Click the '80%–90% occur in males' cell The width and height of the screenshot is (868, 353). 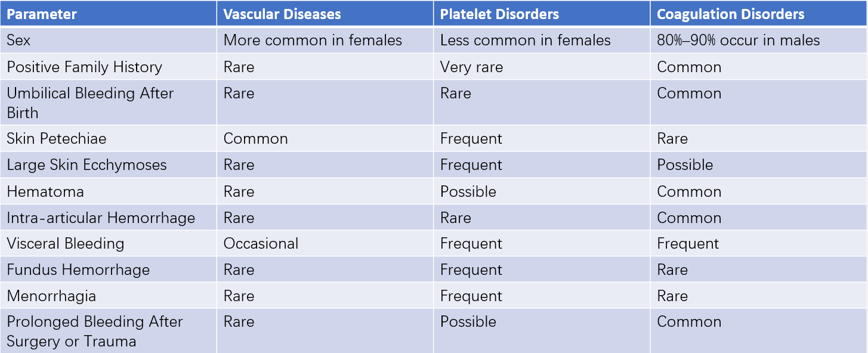pos(759,40)
